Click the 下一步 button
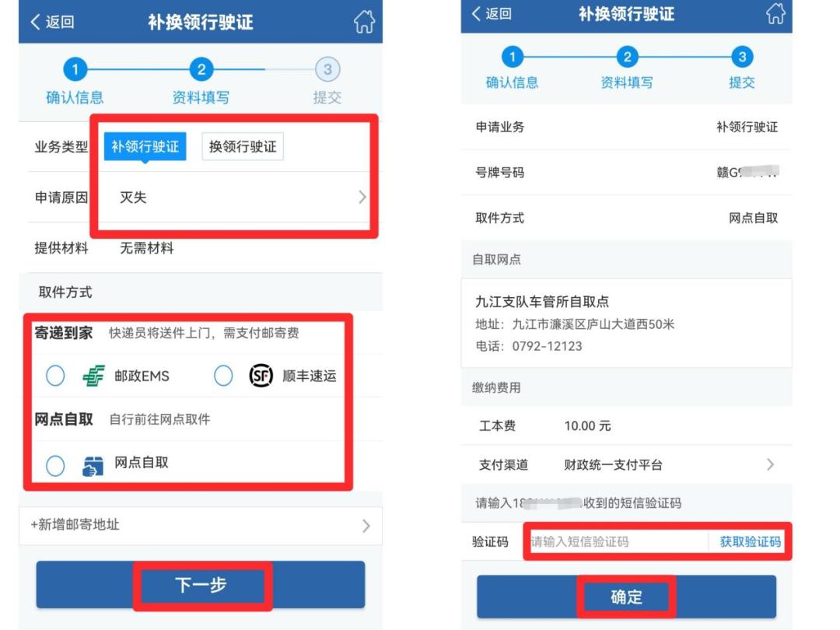Image resolution: width=840 pixels, height=630 pixels. (201, 584)
